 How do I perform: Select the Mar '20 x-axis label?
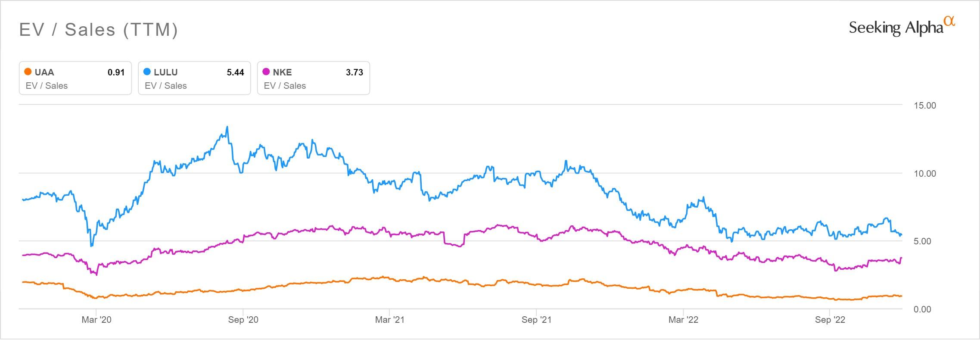tap(96, 320)
